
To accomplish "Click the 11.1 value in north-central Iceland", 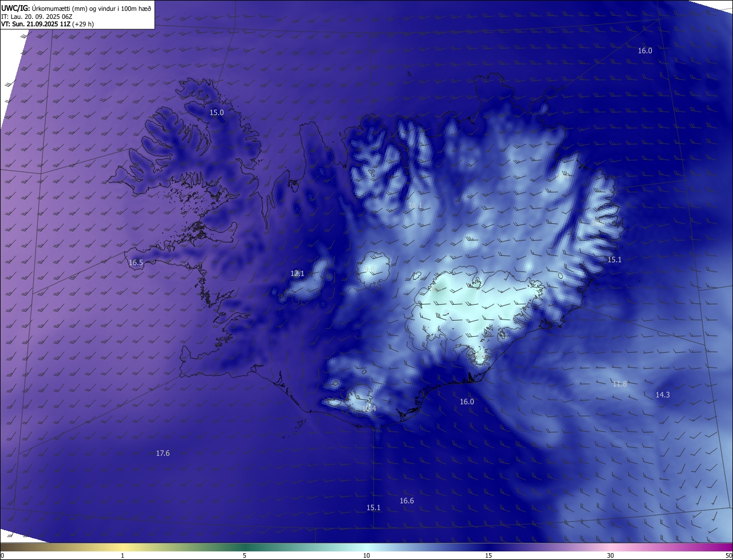I will pyautogui.click(x=415, y=205).
